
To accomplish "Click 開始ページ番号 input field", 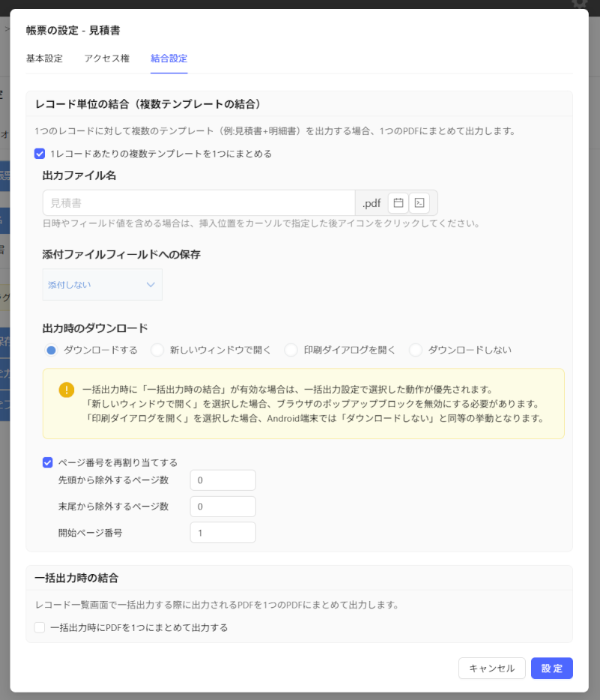I will 223,533.
